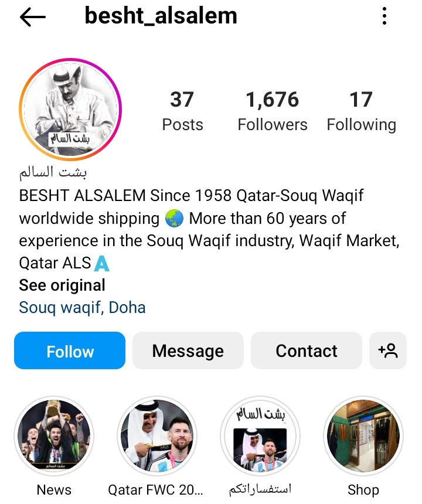Viewport: 422px width, 504px height.
Task: Tap See original for bio text
Action: coord(62,285)
